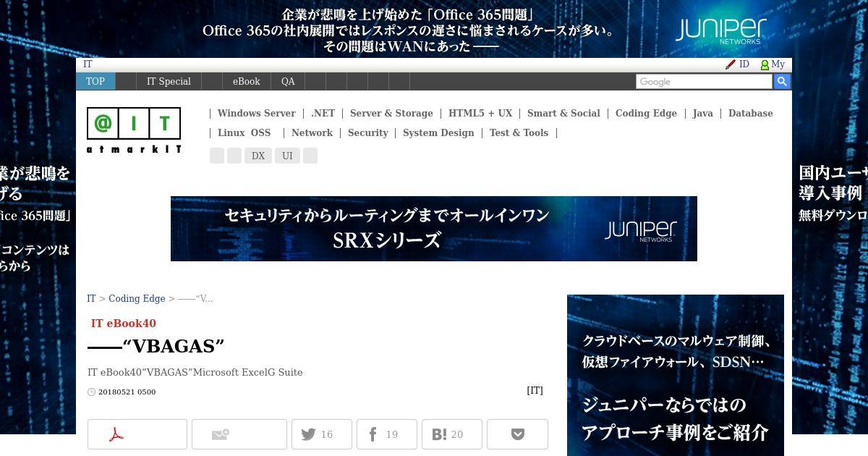Click the blue search magnifier button
The height and width of the screenshot is (456, 868).
[782, 82]
